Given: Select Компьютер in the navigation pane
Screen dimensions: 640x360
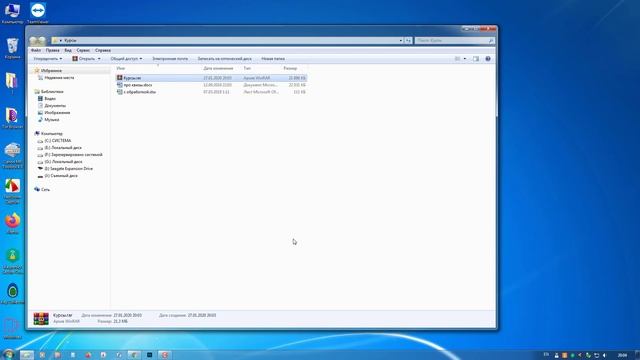Looking at the screenshot, I should pyautogui.click(x=52, y=133).
